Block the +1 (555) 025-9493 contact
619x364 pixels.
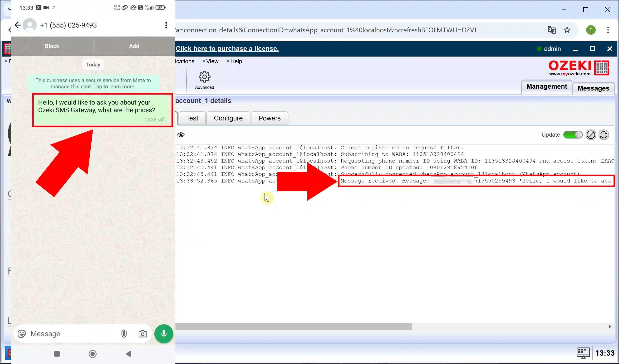pyautogui.click(x=52, y=46)
